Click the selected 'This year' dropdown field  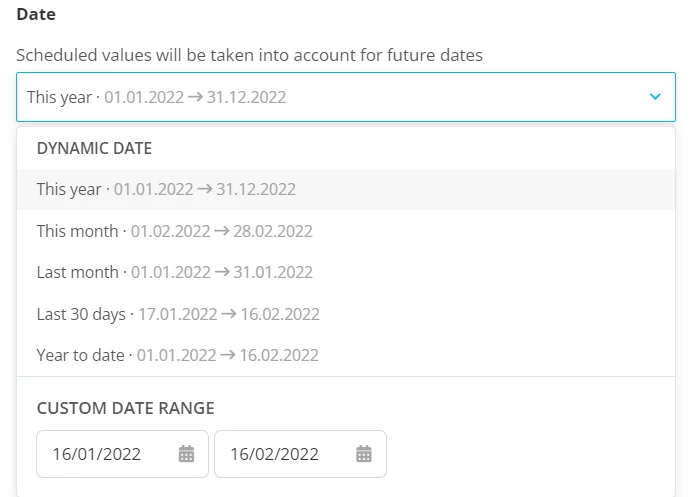[346, 97]
